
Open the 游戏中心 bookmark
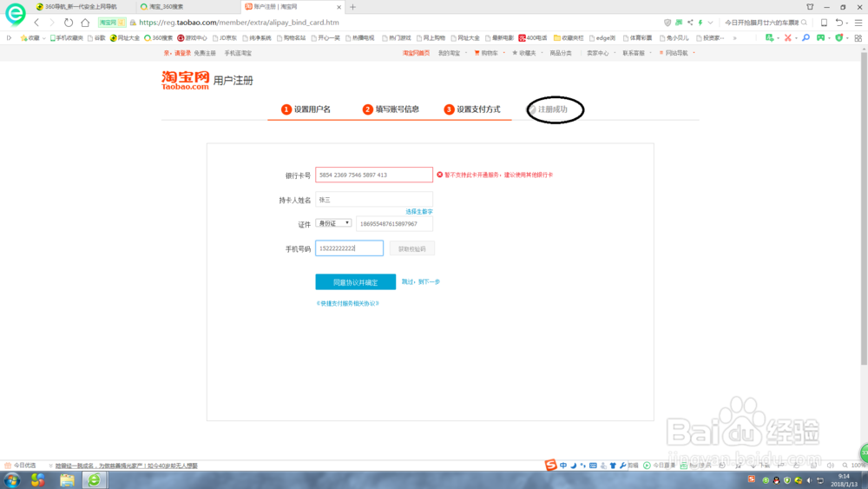point(192,38)
